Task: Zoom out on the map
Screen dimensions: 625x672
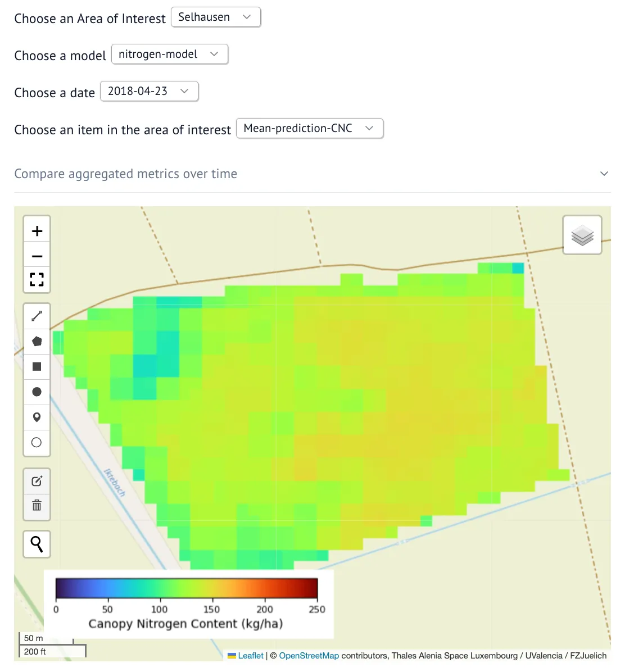Action: pos(37,256)
